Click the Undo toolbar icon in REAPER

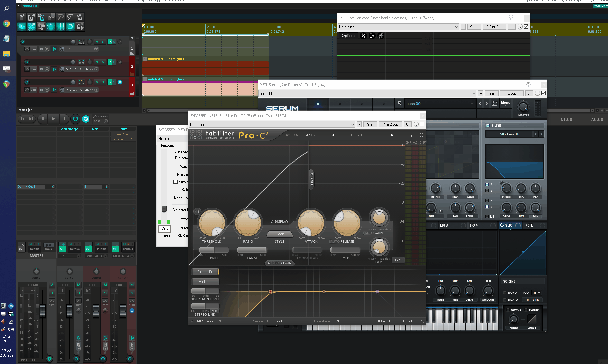click(x=61, y=17)
